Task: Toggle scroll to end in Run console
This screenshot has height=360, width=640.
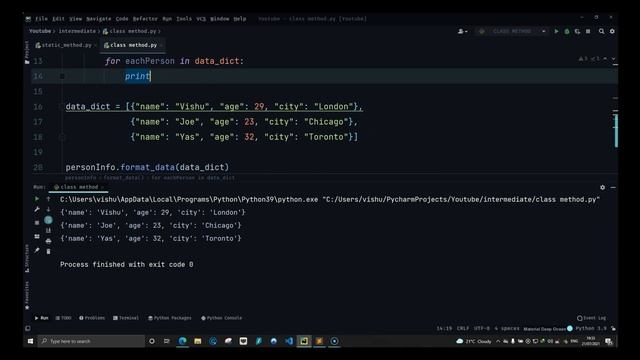Action: tap(48, 231)
